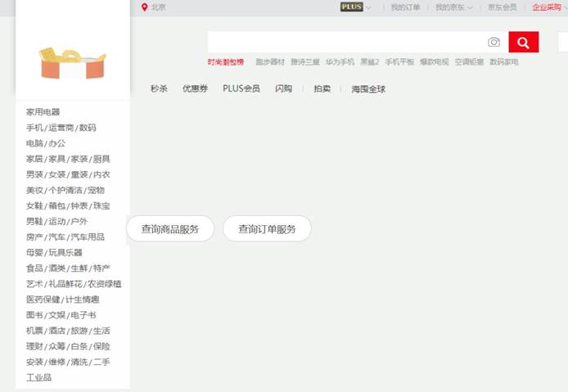
Task: Expand the PLUS dropdown arrow
Action: tap(368, 7)
